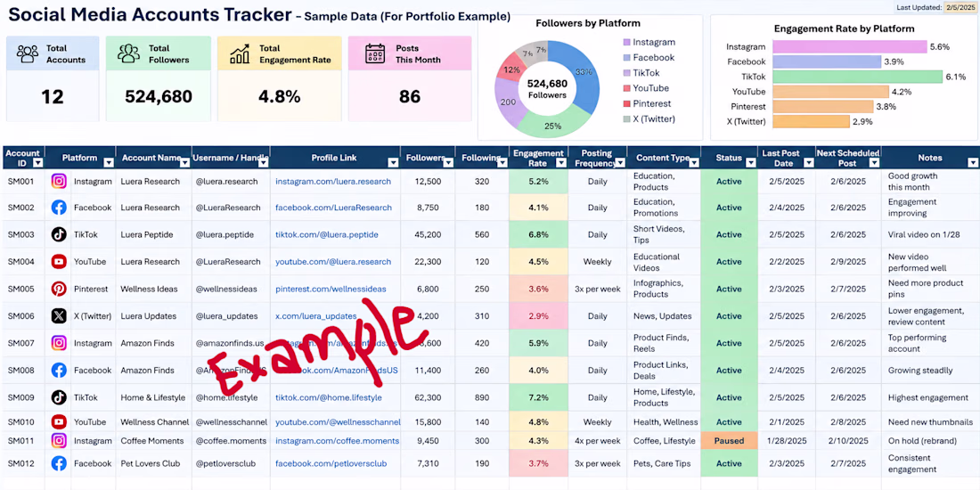
Task: Select the Instagram 5.6% engagement bar
Action: coord(850,47)
